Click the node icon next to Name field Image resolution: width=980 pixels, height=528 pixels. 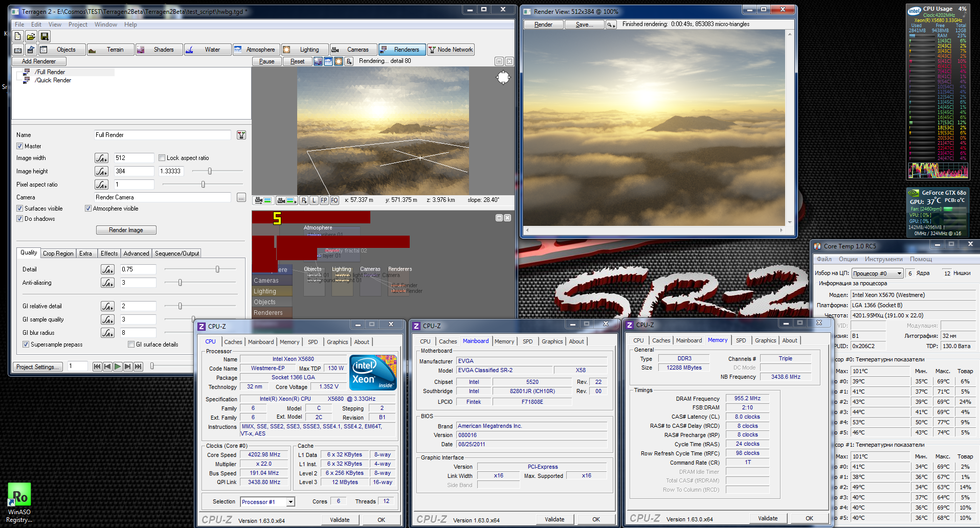(x=241, y=135)
